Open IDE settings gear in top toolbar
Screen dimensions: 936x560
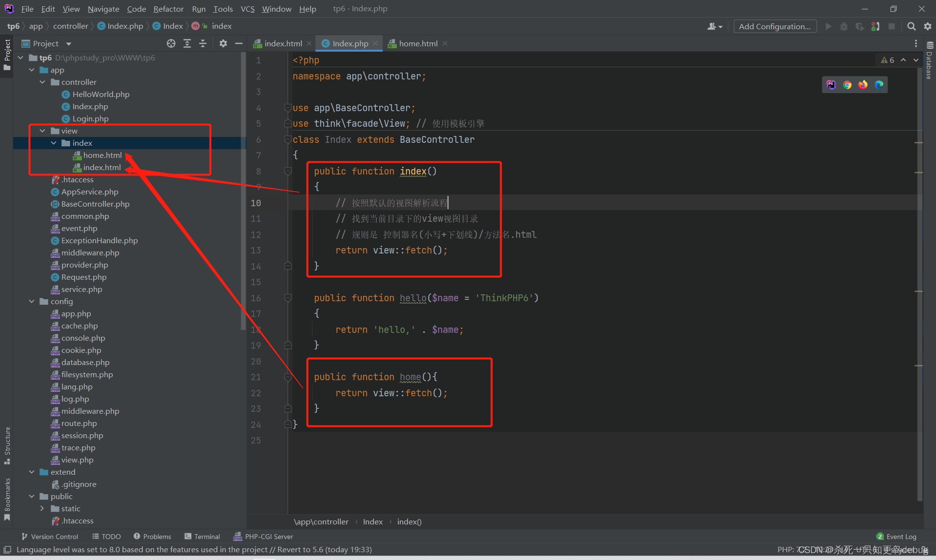pos(928,26)
